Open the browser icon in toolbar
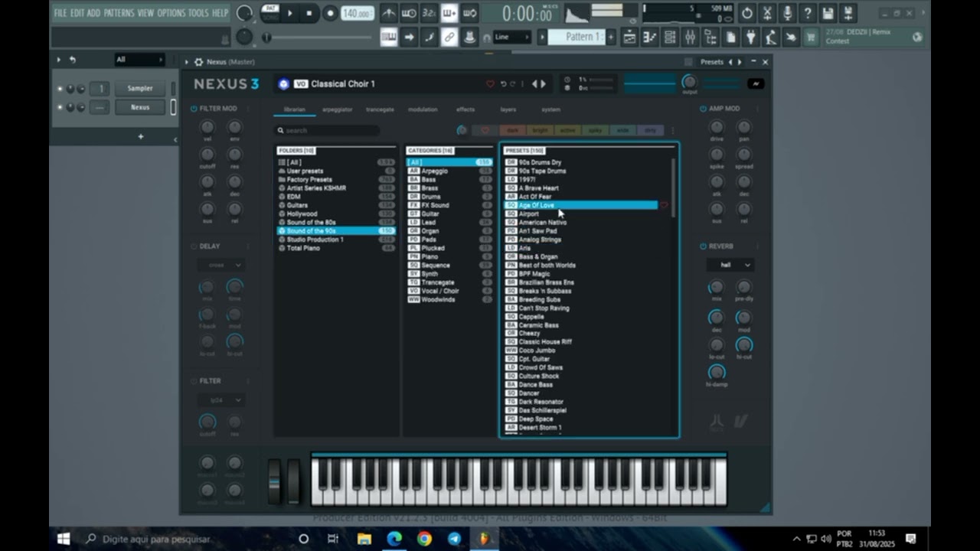The width and height of the screenshot is (980, 551). point(710,37)
